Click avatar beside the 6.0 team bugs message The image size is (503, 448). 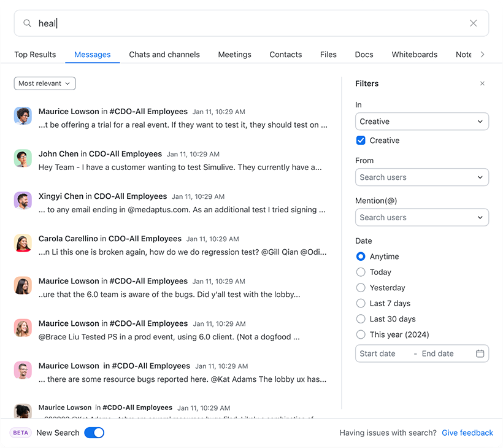tap(23, 285)
